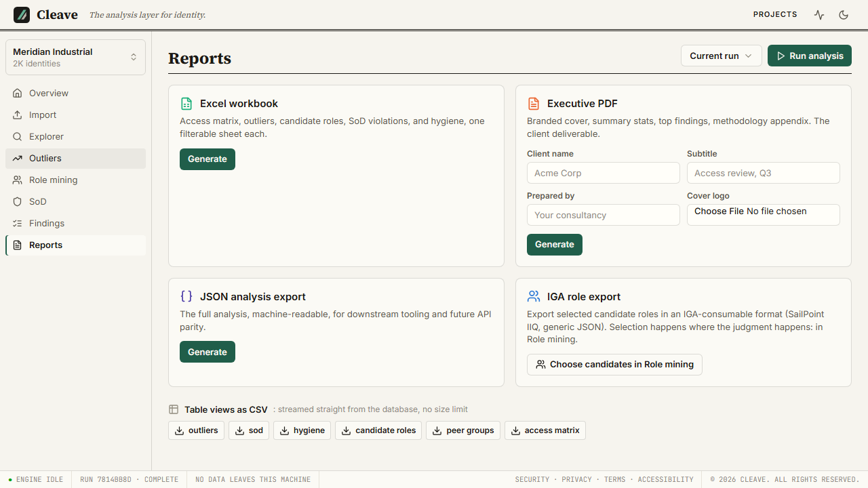
Task: Download the outliers CSV
Action: [x=197, y=430]
